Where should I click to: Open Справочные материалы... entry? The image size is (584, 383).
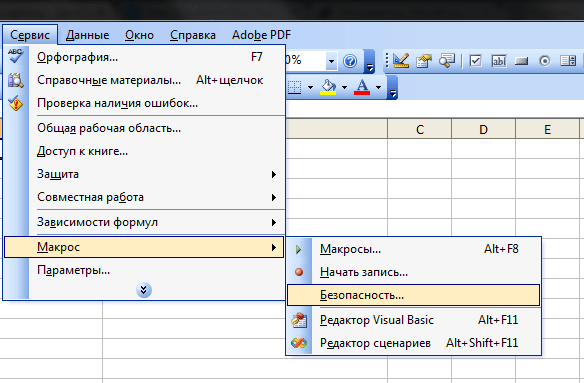(144, 80)
